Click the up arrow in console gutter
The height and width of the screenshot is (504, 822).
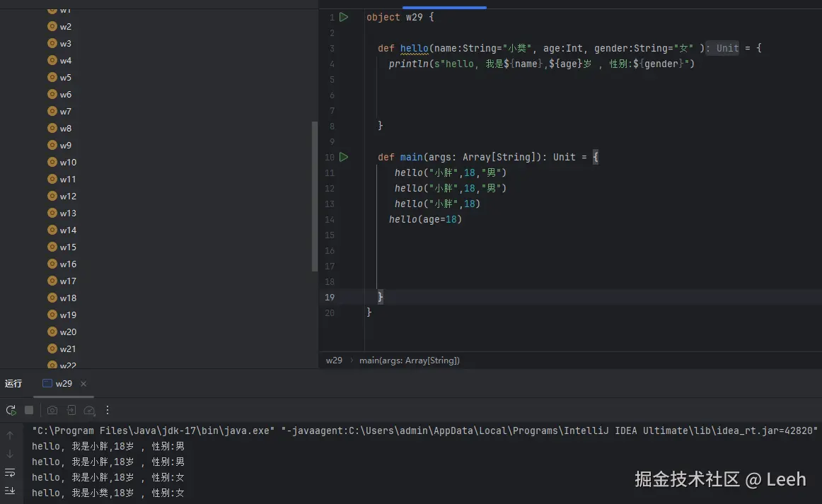point(10,434)
